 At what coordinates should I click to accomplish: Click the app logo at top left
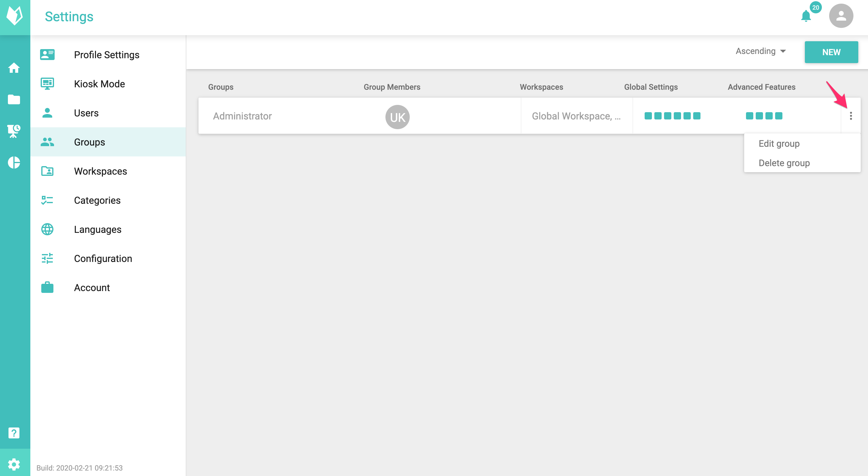[x=15, y=16]
